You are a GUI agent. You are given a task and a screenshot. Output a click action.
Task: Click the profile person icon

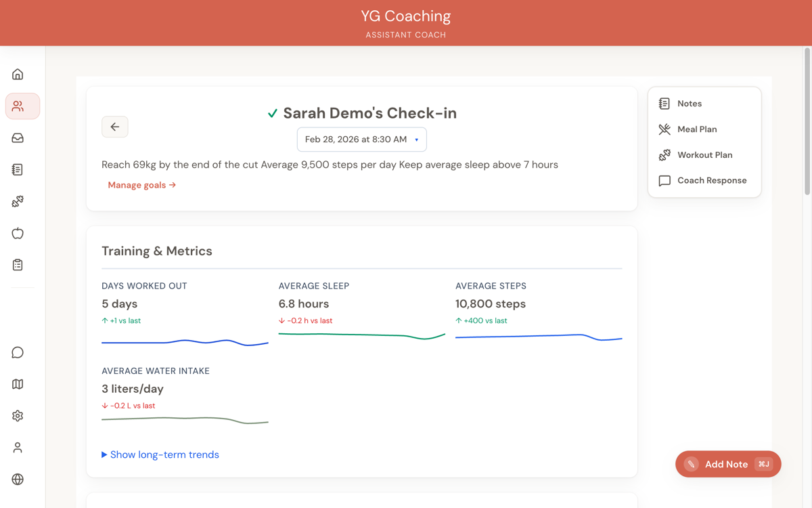[x=17, y=447]
